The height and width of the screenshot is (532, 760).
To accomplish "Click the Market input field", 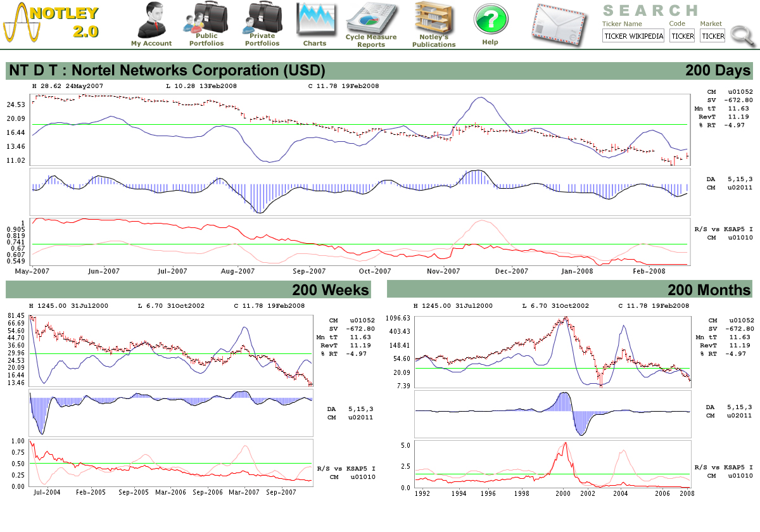I will pyautogui.click(x=712, y=36).
